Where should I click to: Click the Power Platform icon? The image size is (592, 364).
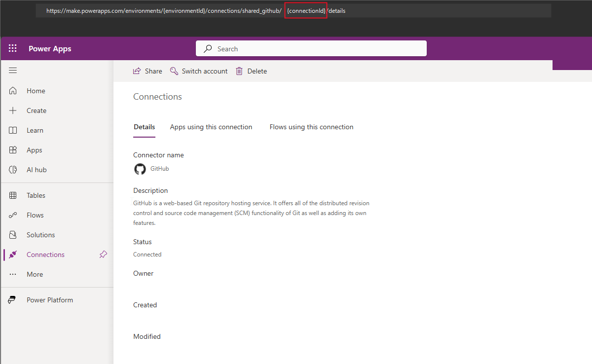click(x=12, y=300)
